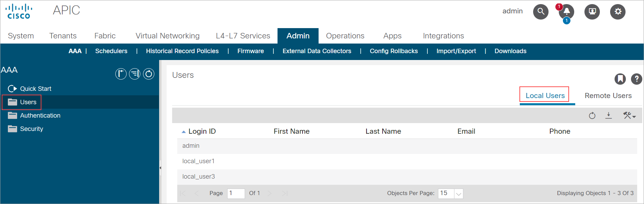The width and height of the screenshot is (644, 204).
Task: Open the Integrations tab
Action: (x=443, y=36)
